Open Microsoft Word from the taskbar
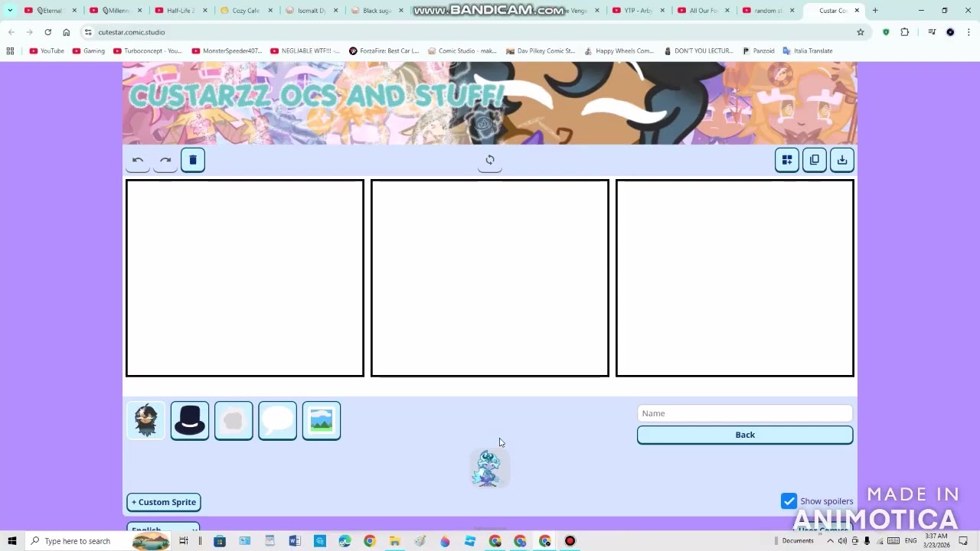The width and height of the screenshot is (980, 551). [295, 541]
